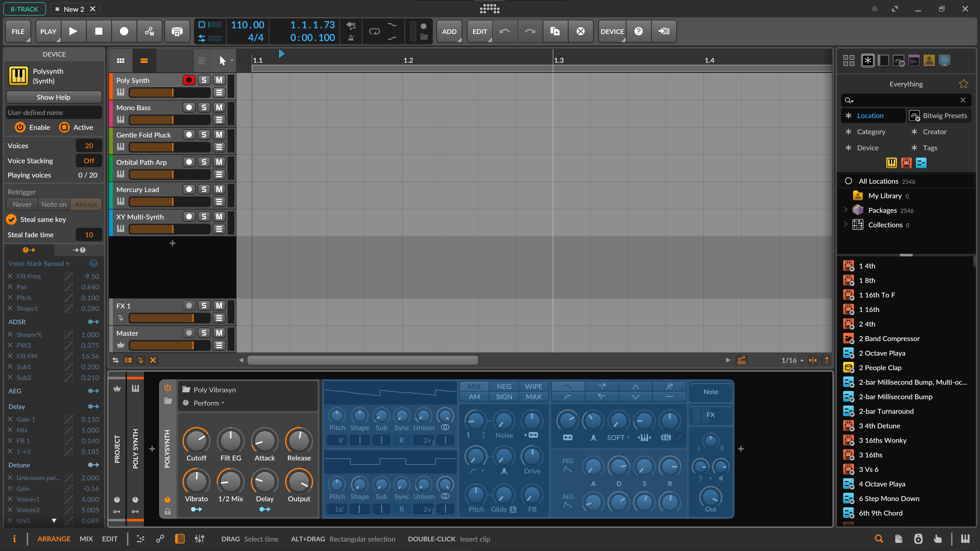Click the duplicate icon in toolbar
Viewport: 980px width, 551px height.
[555, 31]
